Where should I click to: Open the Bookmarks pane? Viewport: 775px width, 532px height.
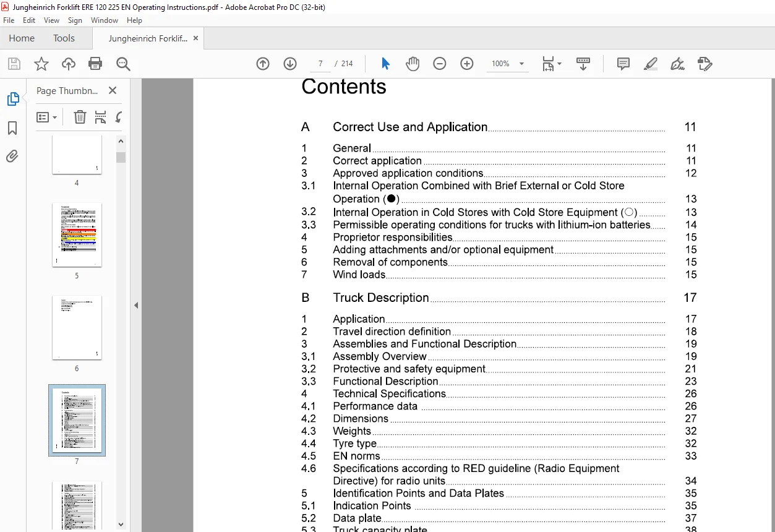point(12,128)
